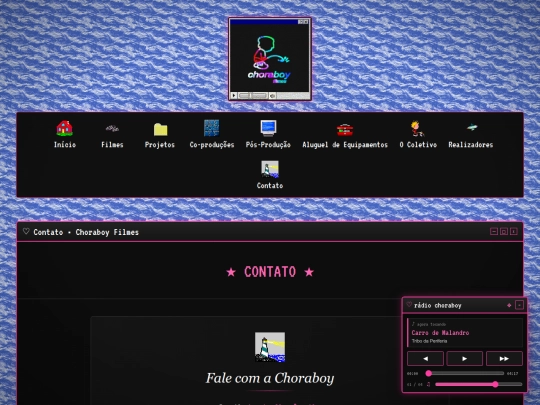Maximize the Contato · Choraboy Filmes window
Image resolution: width=540 pixels, height=405 pixels.
tap(503, 231)
